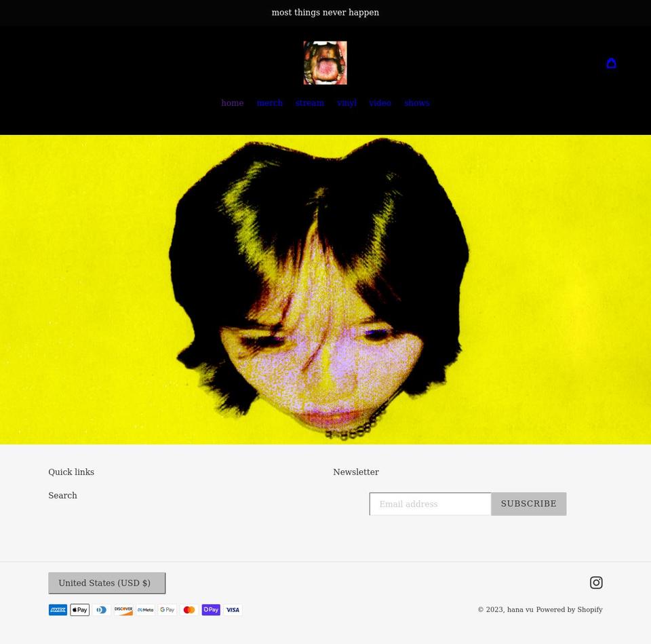Select the video nav link
Viewport: 651px width, 644px height.
(380, 102)
